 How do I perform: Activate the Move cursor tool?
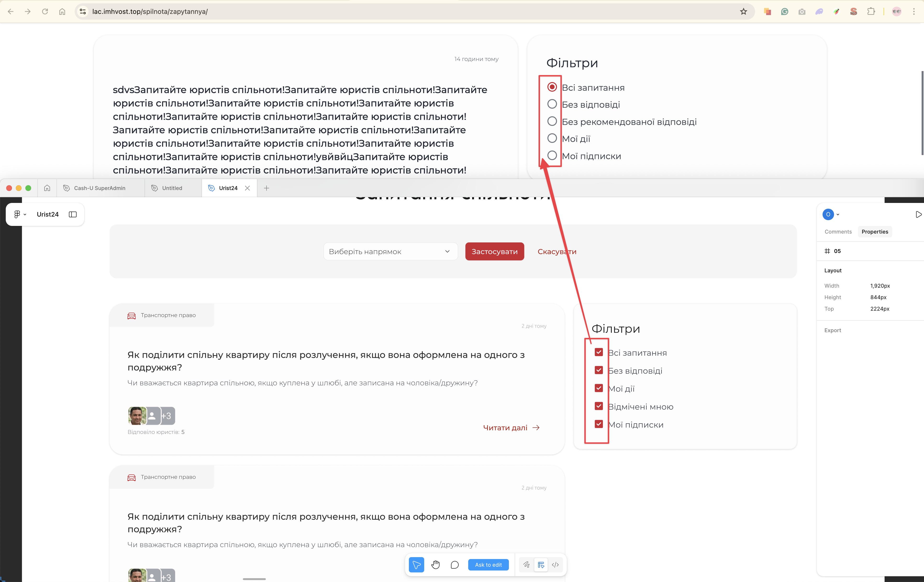click(x=416, y=565)
